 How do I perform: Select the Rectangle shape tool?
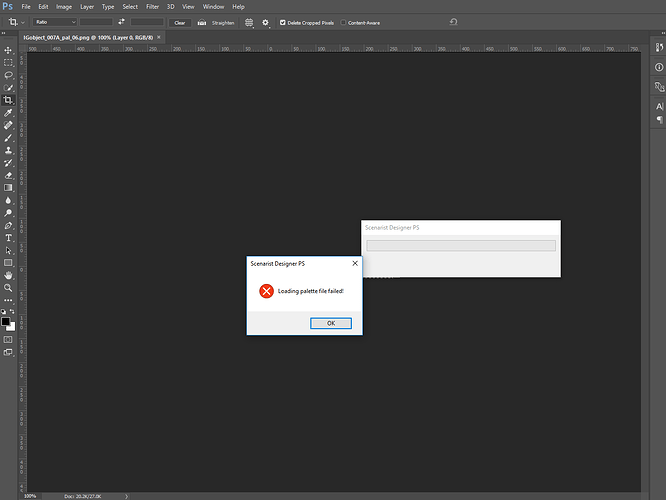point(8,263)
